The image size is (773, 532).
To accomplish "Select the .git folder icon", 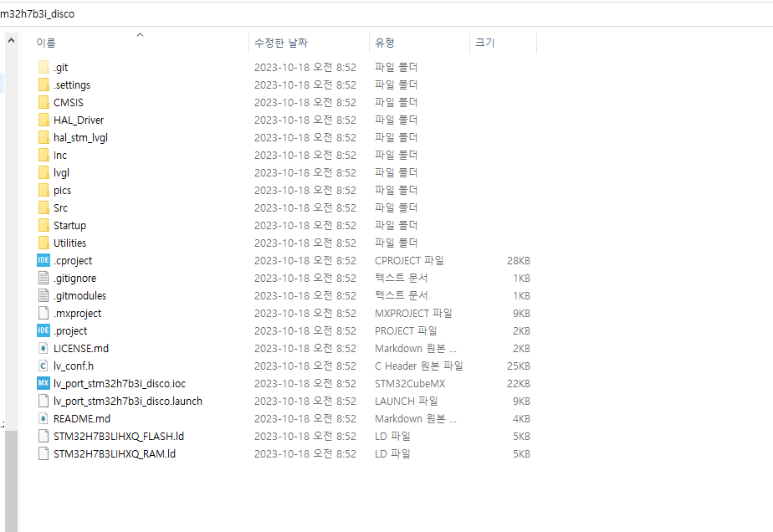I will 44,67.
